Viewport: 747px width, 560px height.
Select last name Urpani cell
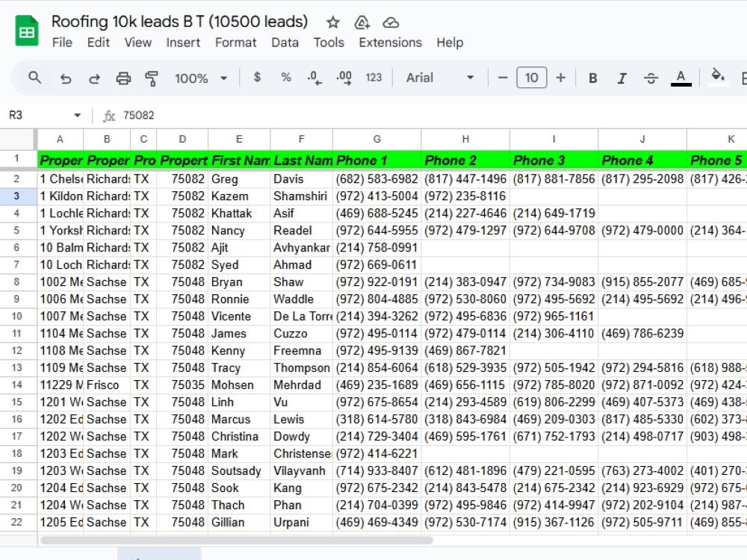302,522
